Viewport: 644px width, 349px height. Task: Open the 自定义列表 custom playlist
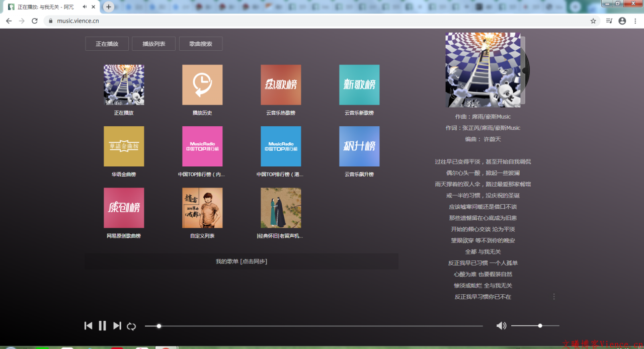coord(202,208)
